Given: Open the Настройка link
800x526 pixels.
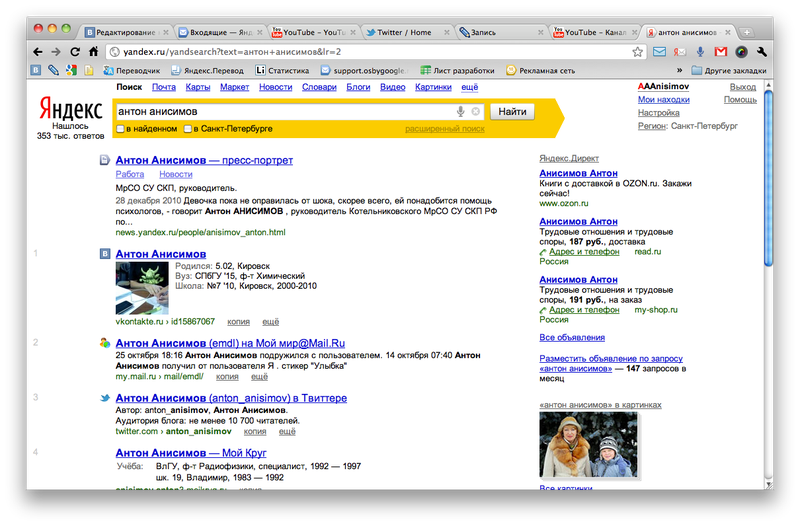Looking at the screenshot, I should pos(659,113).
